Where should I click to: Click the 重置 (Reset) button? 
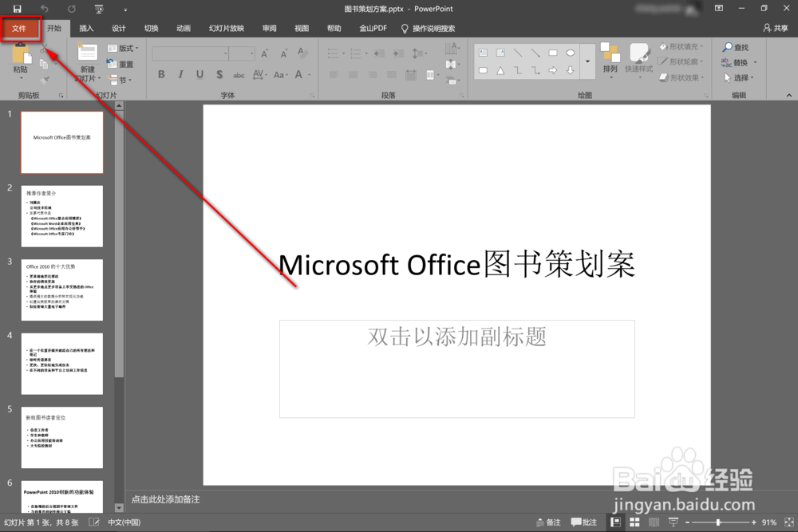[x=120, y=64]
